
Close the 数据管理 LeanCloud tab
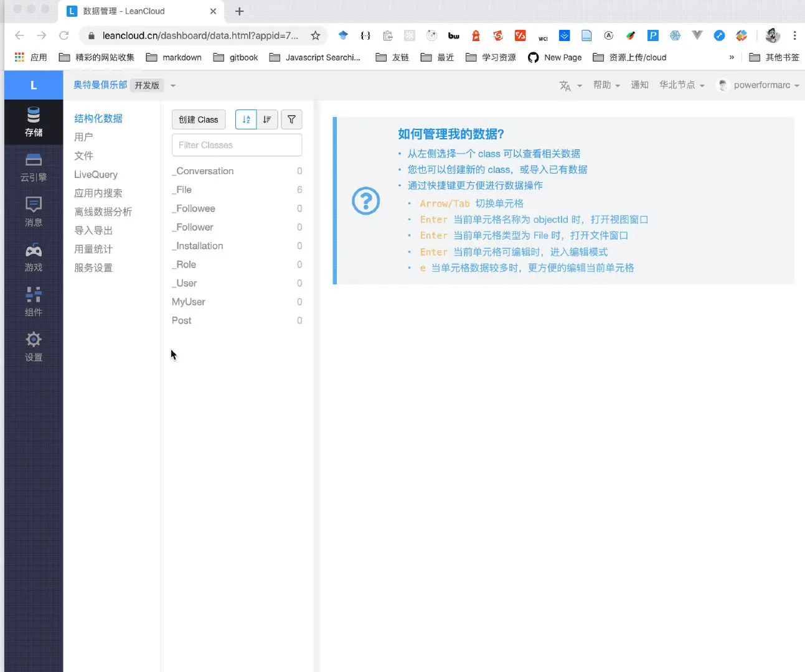(213, 11)
